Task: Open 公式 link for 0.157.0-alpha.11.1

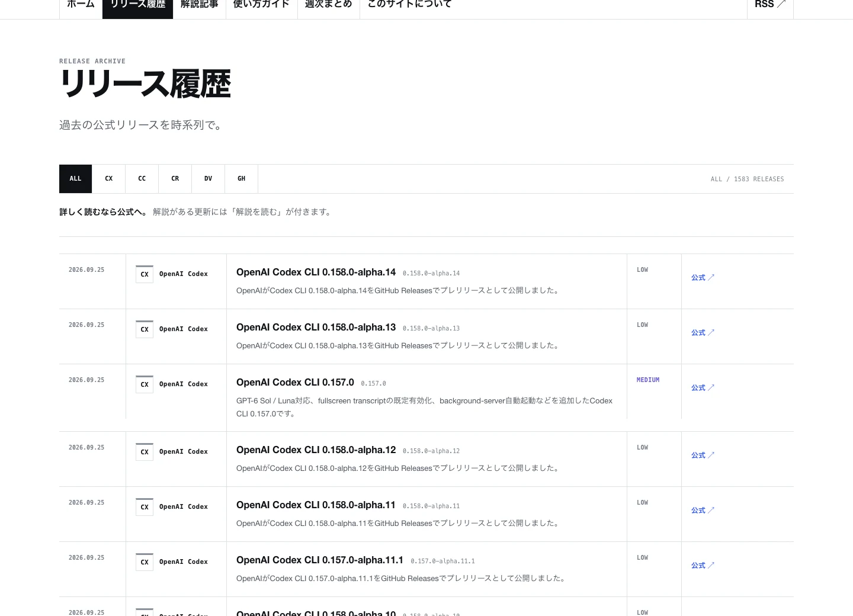Action: pos(703,566)
